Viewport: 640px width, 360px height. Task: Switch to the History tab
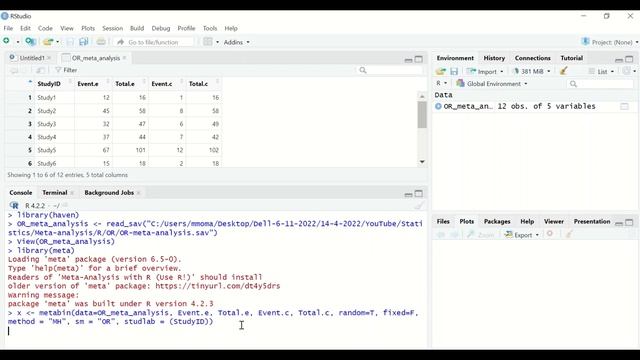click(x=494, y=58)
